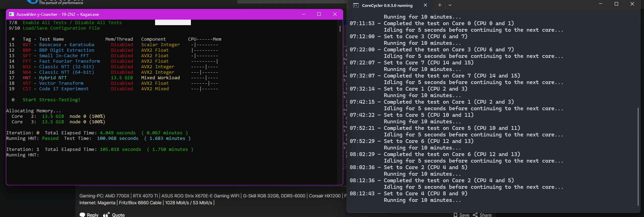
Task: Open a new terminal tab
Action: pyautogui.click(x=440, y=5)
